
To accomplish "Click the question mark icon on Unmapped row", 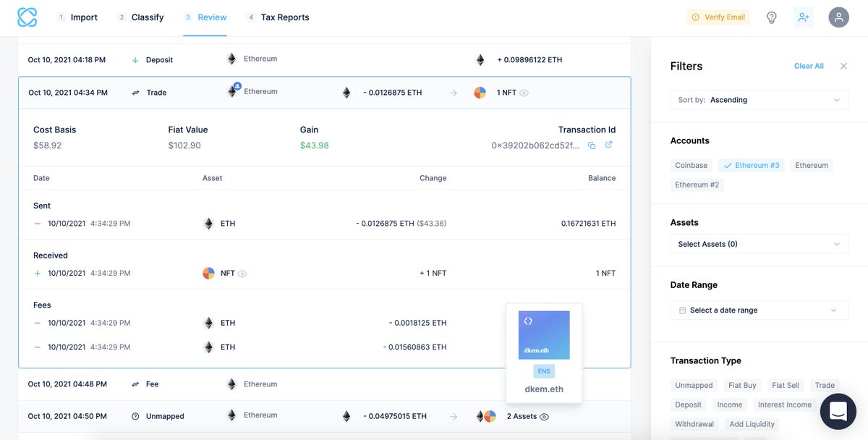I will point(135,416).
